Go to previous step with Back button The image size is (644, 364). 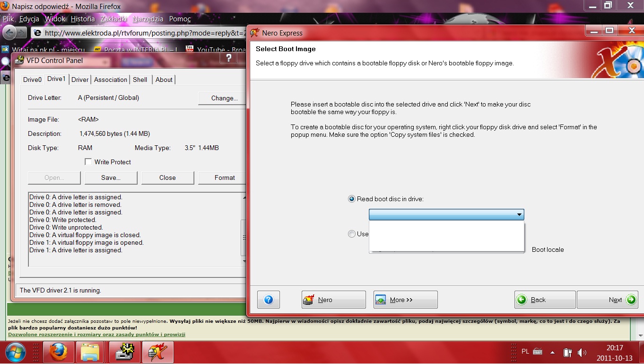pyautogui.click(x=545, y=300)
